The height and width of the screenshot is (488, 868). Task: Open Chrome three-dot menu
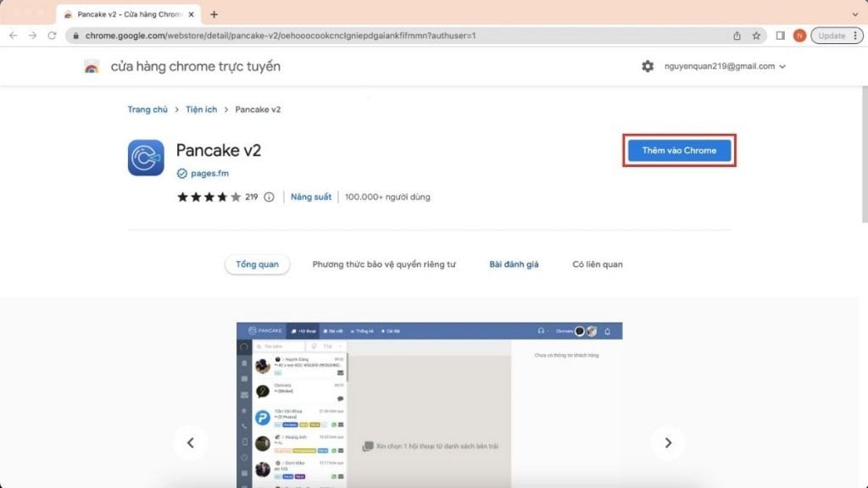pyautogui.click(x=855, y=36)
